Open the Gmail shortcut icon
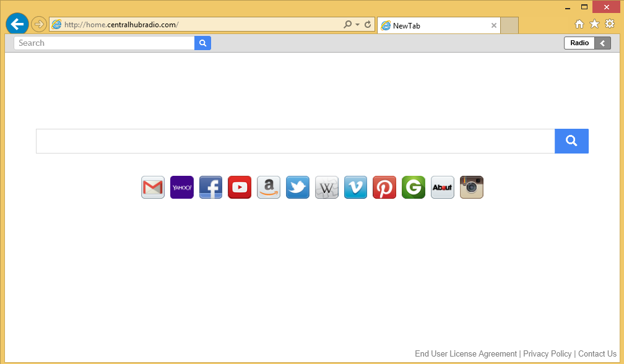 coord(153,188)
